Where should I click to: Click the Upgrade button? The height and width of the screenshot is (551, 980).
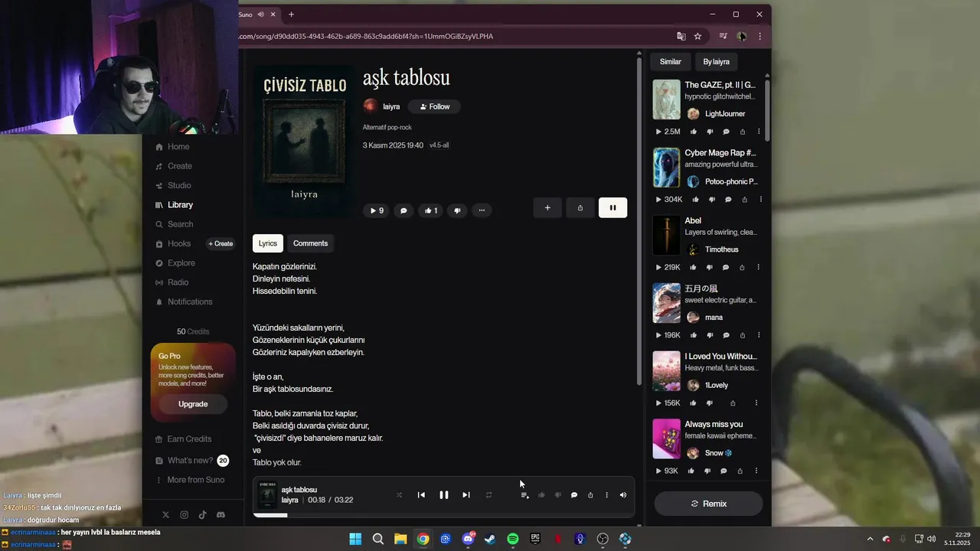(x=193, y=404)
